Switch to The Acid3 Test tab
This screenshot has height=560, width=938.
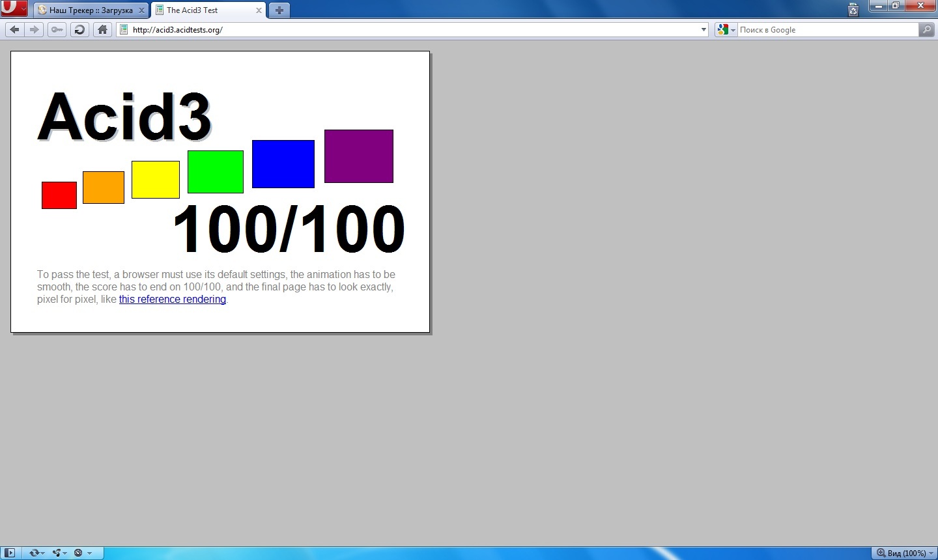pos(208,10)
